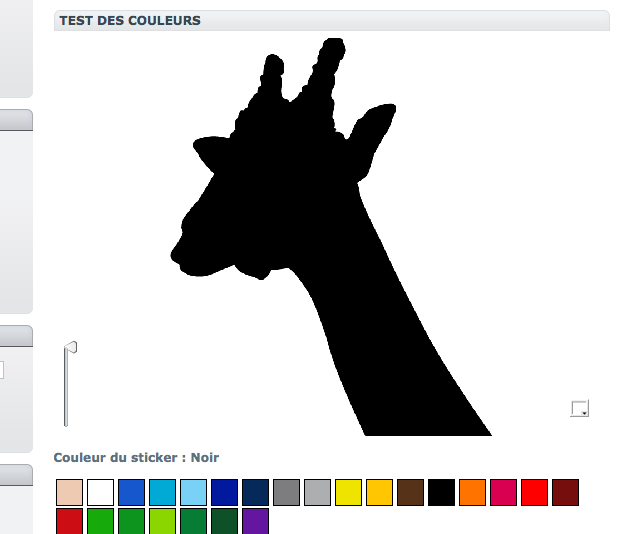Image resolution: width=619 pixels, height=534 pixels.
Task: Choose the light sky-blue swatch
Action: [193, 492]
